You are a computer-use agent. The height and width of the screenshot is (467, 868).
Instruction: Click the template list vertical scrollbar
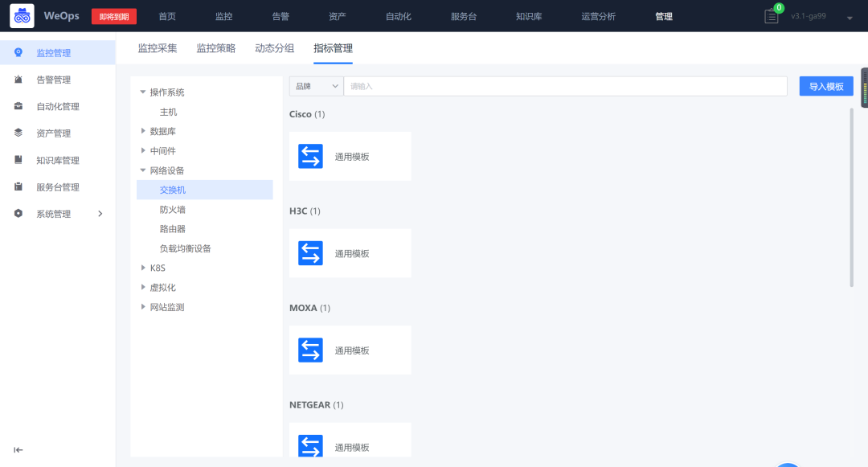[851, 197]
